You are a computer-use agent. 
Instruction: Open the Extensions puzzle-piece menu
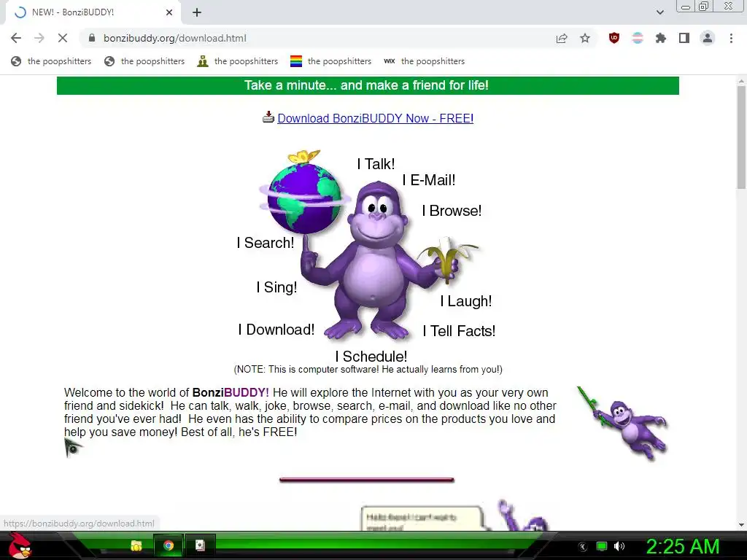pyautogui.click(x=661, y=38)
